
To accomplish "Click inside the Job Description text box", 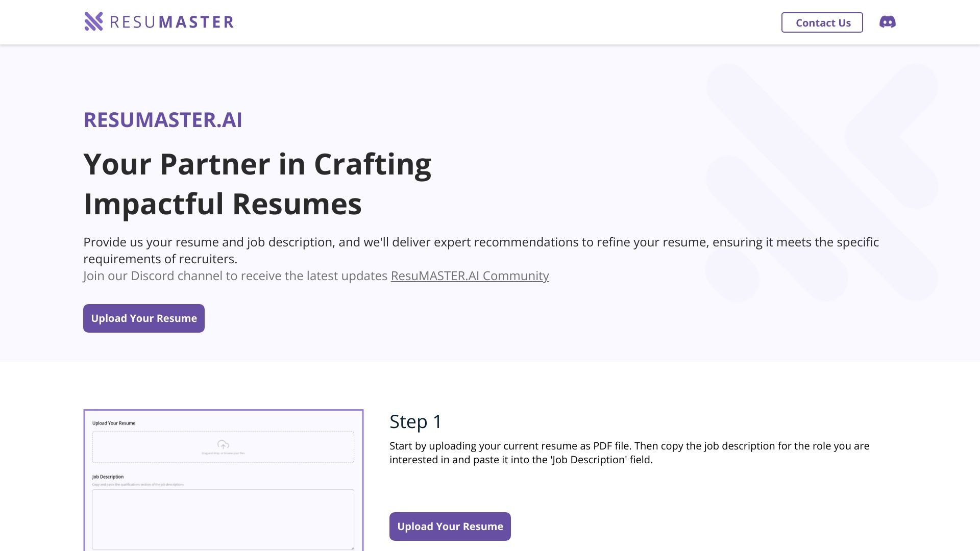I will (x=223, y=519).
